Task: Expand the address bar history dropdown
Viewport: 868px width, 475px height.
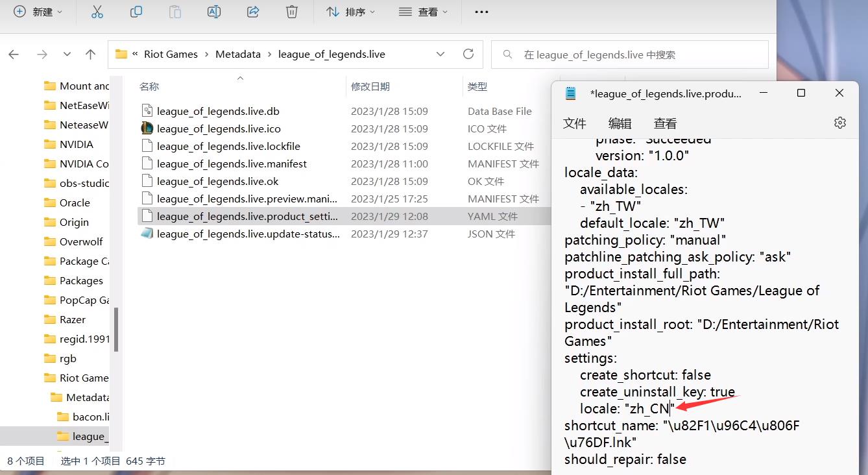Action: [x=440, y=55]
